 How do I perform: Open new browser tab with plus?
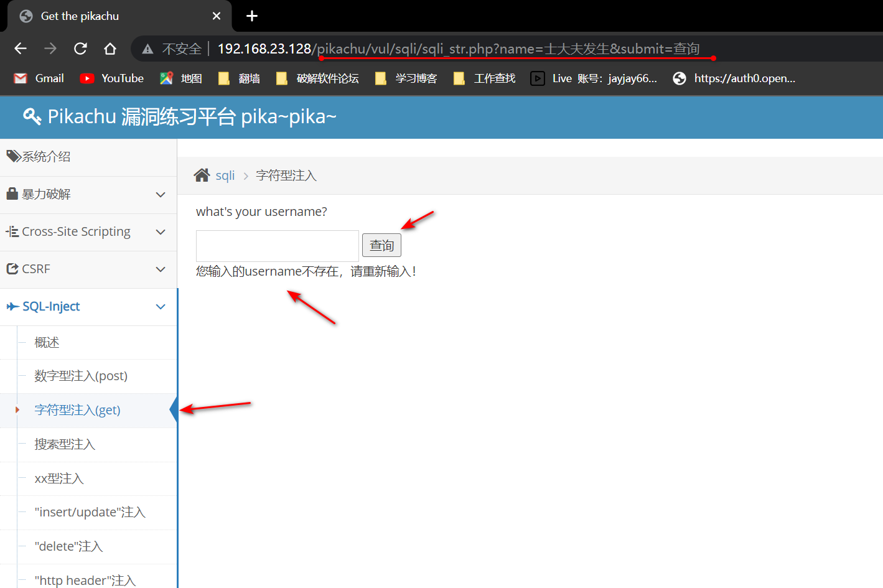(252, 16)
